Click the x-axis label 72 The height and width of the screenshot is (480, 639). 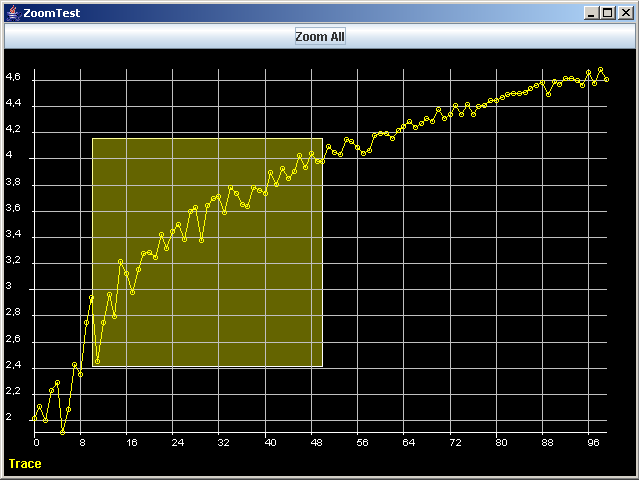pos(455,442)
